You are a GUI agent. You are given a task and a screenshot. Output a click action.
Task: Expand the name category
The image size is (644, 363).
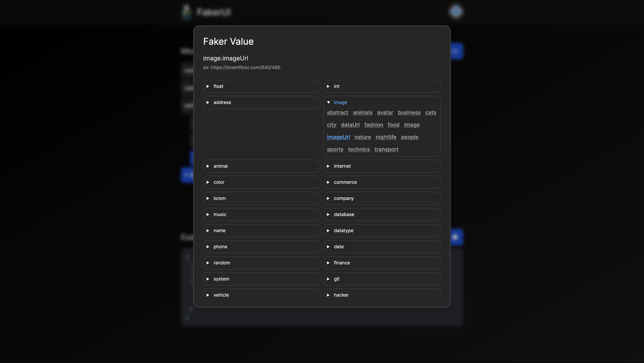click(261, 231)
